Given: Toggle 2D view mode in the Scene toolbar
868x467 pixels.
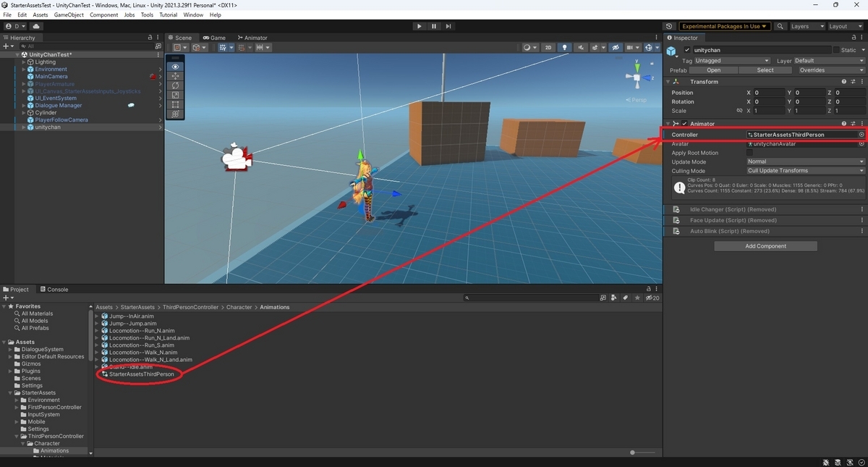Looking at the screenshot, I should tap(548, 48).
